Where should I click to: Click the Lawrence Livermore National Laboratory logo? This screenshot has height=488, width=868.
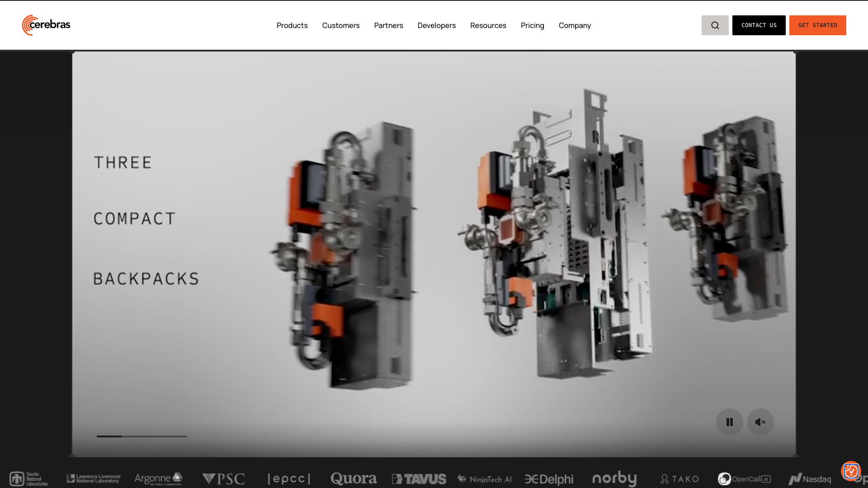94,479
